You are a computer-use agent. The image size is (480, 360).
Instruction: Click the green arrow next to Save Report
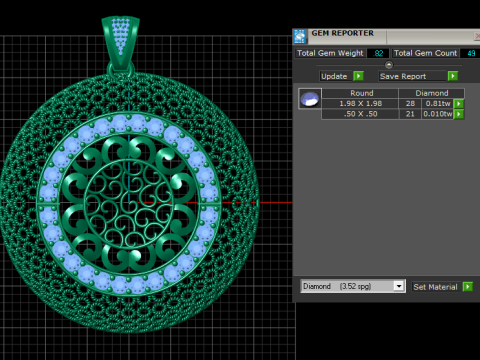(453, 76)
